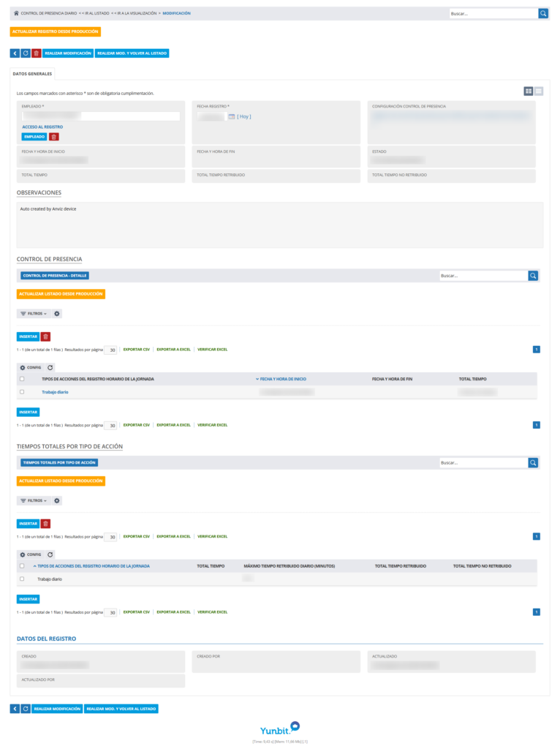Viewport: 560px width, 749px height.
Task: Go to Ir al Listado breadcrumb
Action: click(x=94, y=13)
